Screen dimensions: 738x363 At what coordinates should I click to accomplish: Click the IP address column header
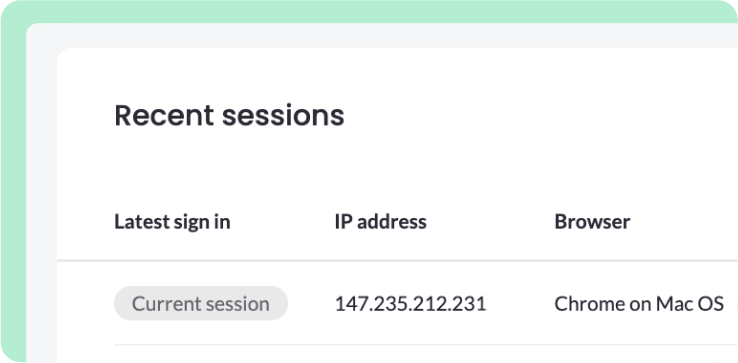pyautogui.click(x=381, y=222)
